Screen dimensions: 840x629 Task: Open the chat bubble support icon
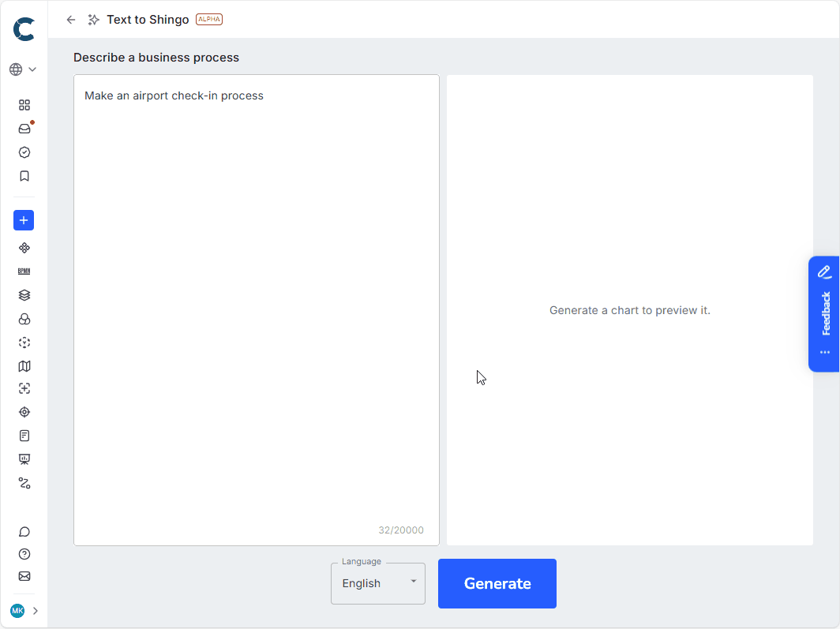(24, 531)
